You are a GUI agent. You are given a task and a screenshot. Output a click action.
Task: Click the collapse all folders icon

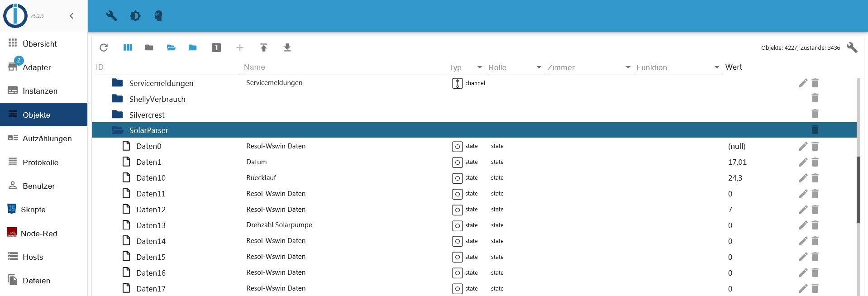click(x=149, y=48)
